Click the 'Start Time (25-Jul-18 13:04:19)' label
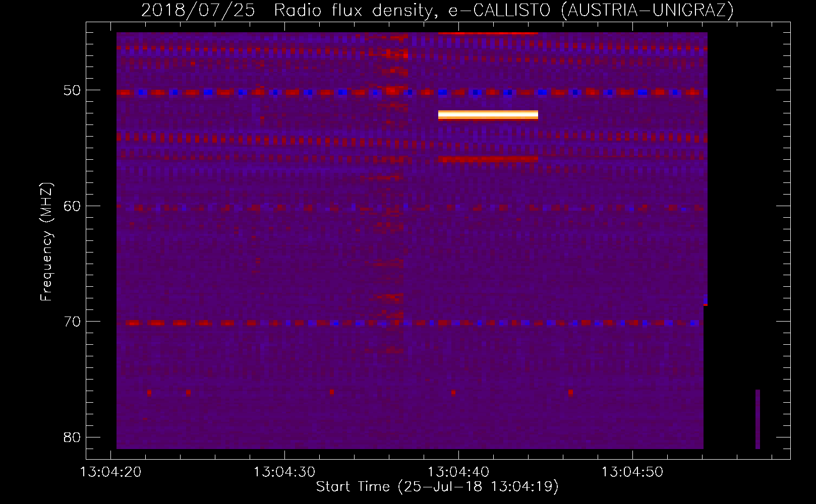This screenshot has height=504, width=816. pos(437,487)
